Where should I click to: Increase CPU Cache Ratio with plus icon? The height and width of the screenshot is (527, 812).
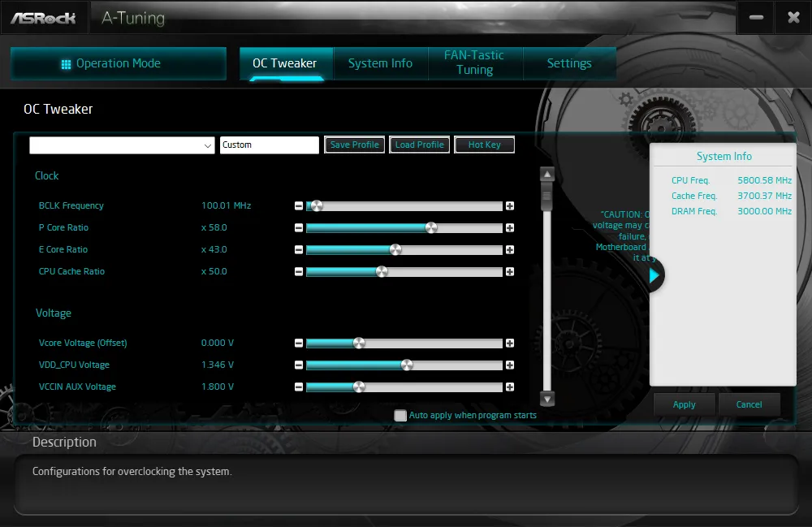(x=510, y=272)
